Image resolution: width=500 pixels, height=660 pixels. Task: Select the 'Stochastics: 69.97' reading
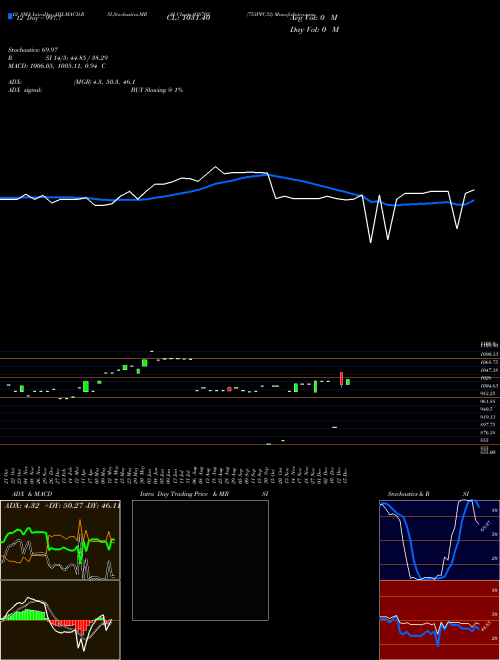[33, 50]
